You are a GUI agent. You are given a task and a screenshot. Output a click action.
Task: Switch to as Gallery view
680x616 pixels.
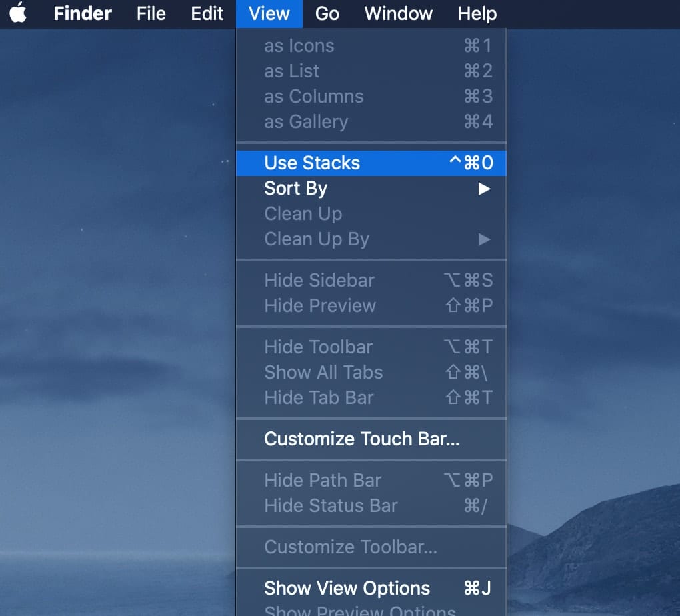[x=305, y=122]
